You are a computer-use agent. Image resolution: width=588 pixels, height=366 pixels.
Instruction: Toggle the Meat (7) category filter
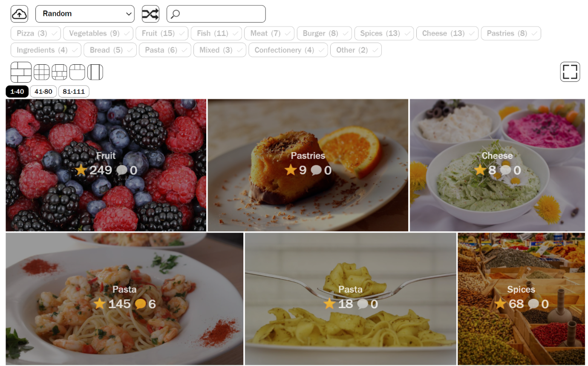click(269, 33)
